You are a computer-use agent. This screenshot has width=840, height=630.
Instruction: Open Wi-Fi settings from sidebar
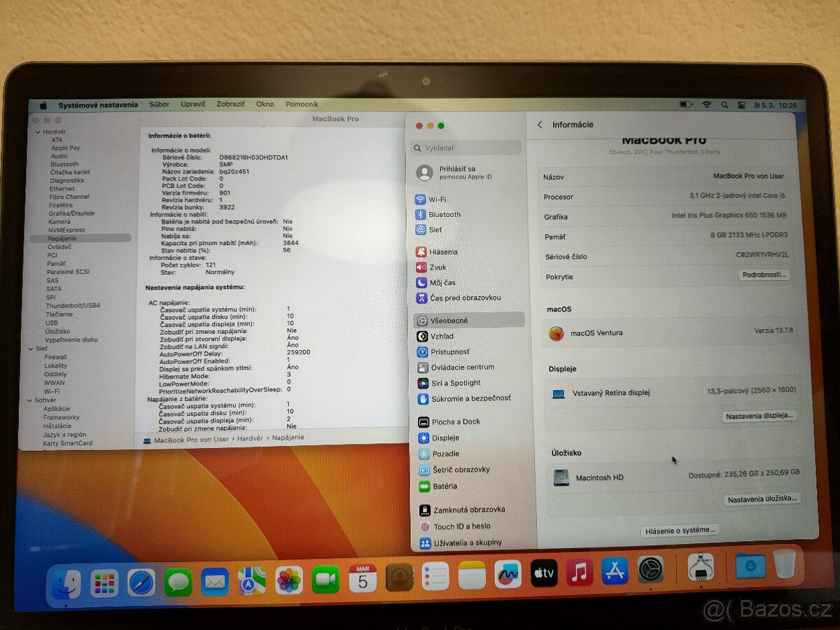coord(436,199)
